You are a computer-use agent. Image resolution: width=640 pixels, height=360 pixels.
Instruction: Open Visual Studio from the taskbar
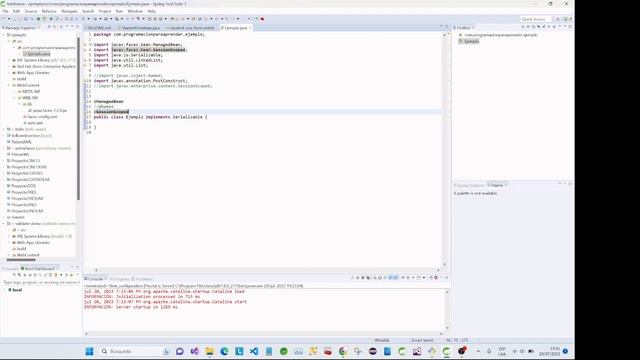pos(194,351)
